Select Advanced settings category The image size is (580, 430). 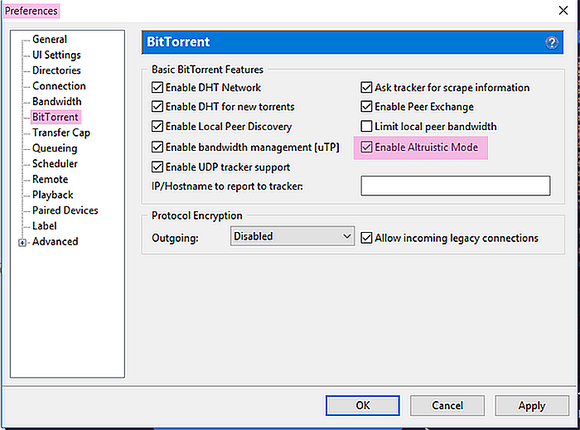[x=55, y=241]
